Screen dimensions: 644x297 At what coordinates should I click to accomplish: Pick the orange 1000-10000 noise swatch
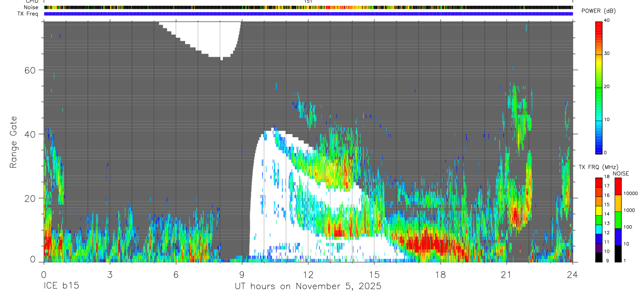(x=618, y=203)
